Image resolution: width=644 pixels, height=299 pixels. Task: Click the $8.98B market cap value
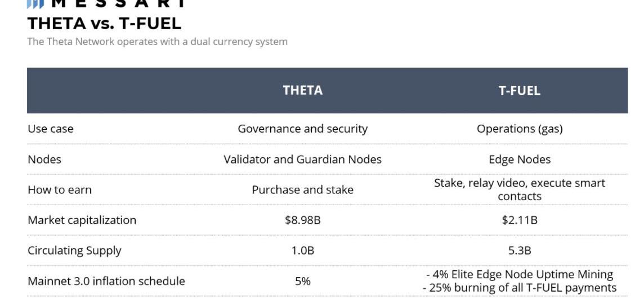point(303,220)
